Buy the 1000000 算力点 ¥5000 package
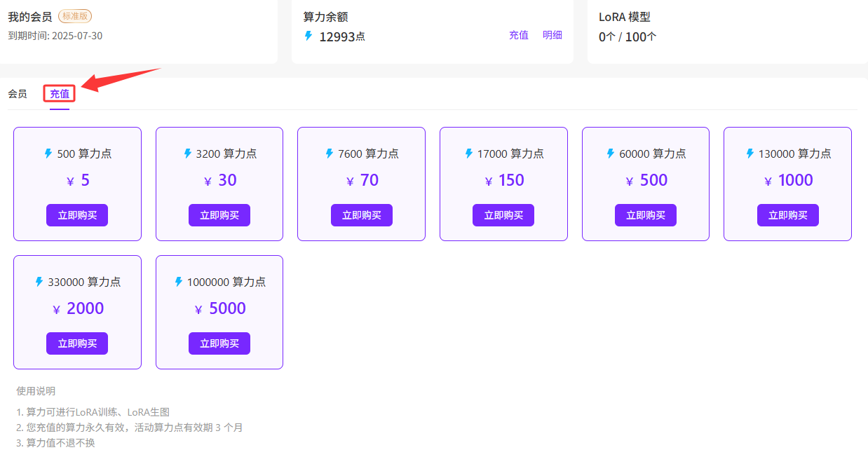The image size is (868, 457). [219, 343]
